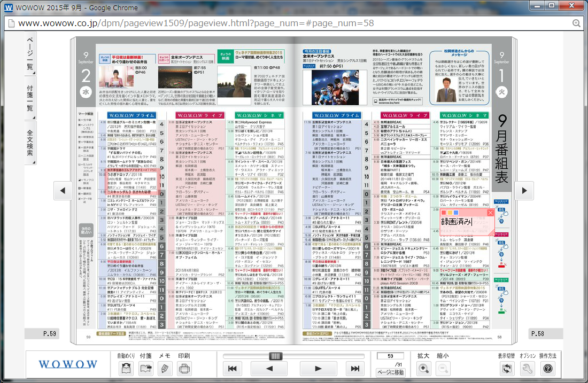Open the 全文検索 side tab

tap(30, 143)
